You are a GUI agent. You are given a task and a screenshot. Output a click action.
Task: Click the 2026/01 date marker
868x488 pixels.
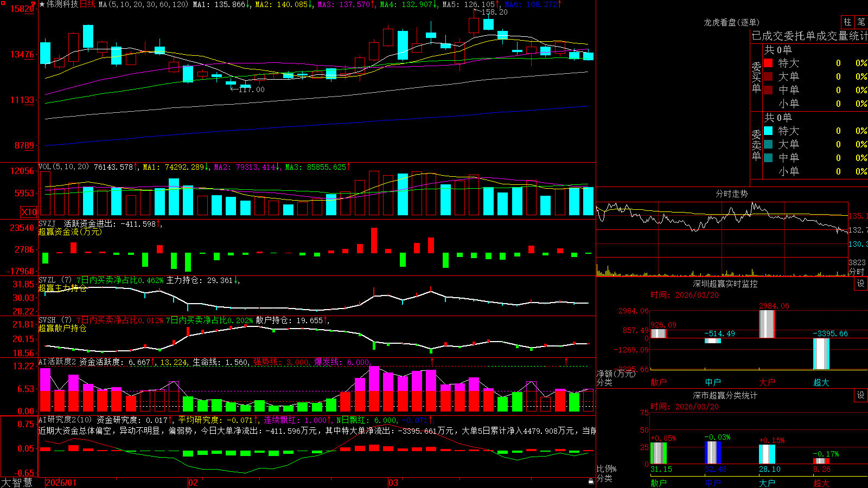pyautogui.click(x=61, y=483)
